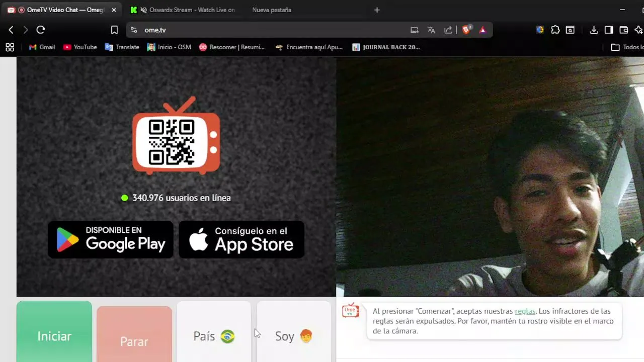
Task: Click the Consíguelo en el App Store badge
Action: pyautogui.click(x=242, y=240)
